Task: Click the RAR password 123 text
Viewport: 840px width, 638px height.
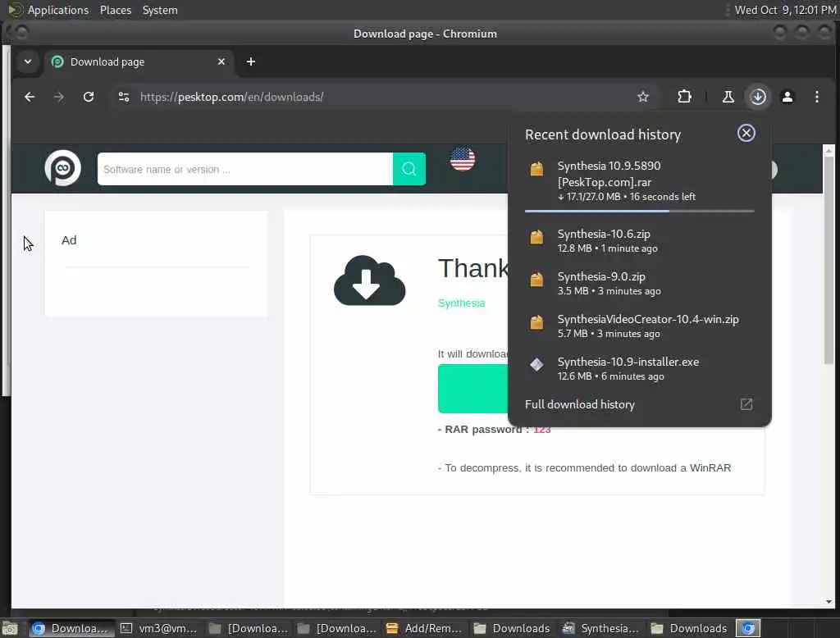Action: (494, 430)
